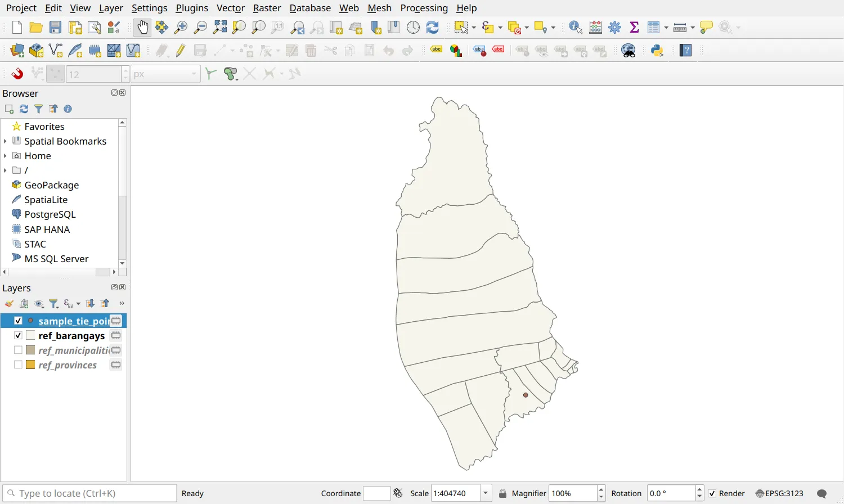
Task: Uncheck the sample_tie_points layer checkbox
Action: point(18,321)
